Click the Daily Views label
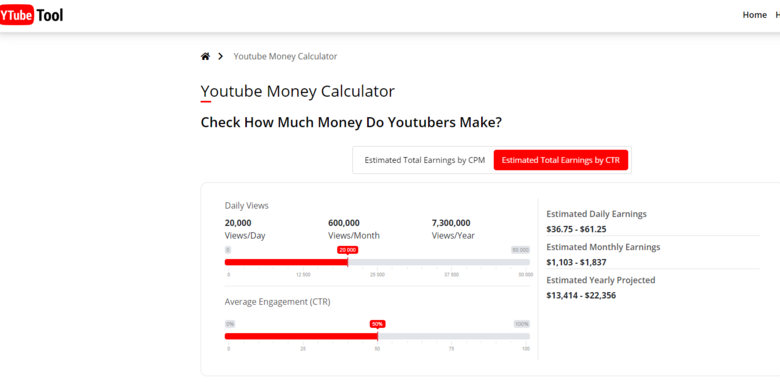This screenshot has width=780, height=382. (246, 205)
